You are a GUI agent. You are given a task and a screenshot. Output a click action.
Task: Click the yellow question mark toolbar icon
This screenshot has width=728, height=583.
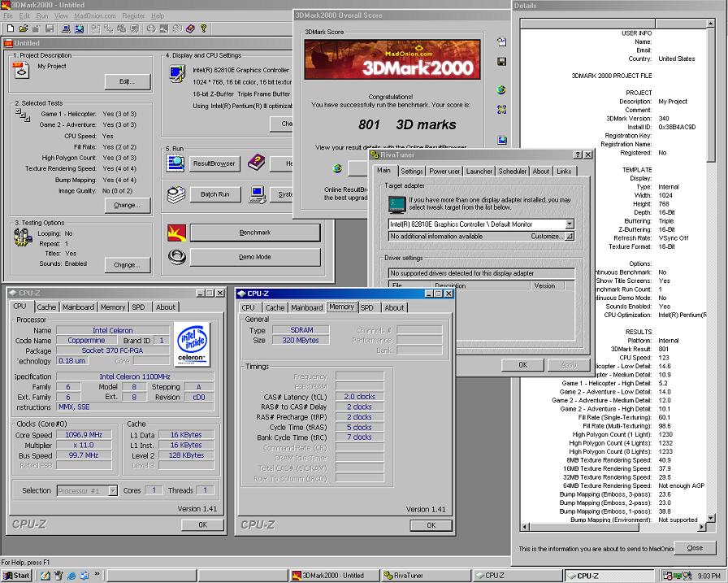tap(203, 28)
